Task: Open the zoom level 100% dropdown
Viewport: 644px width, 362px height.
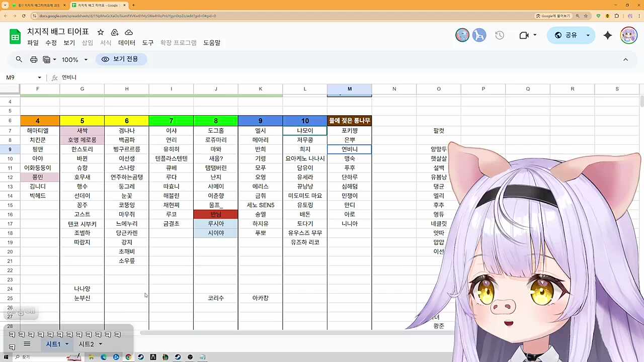Action: click(x=74, y=59)
